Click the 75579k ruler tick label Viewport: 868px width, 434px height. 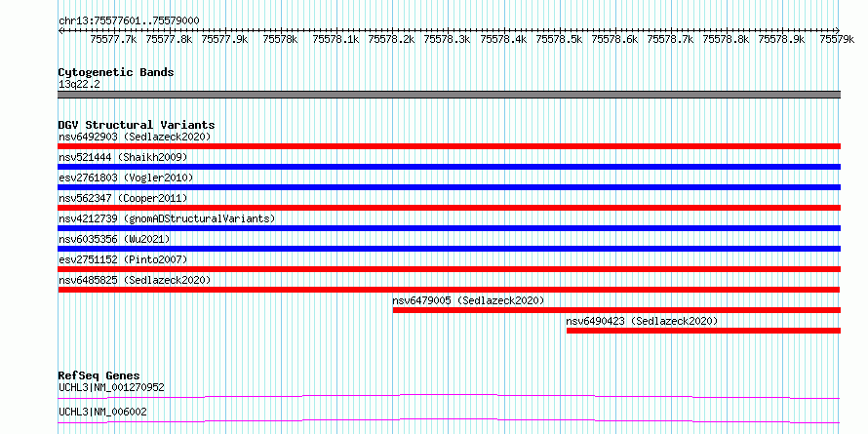tap(837, 39)
